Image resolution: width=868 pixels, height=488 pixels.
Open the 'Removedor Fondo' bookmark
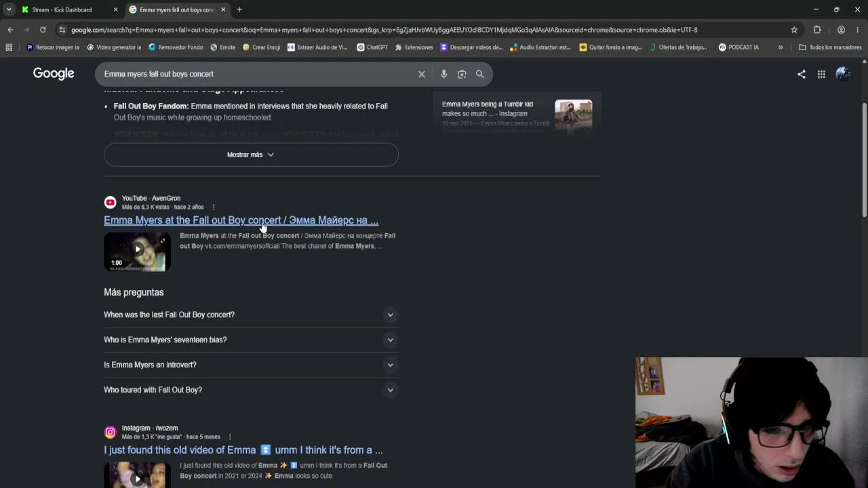[175, 47]
